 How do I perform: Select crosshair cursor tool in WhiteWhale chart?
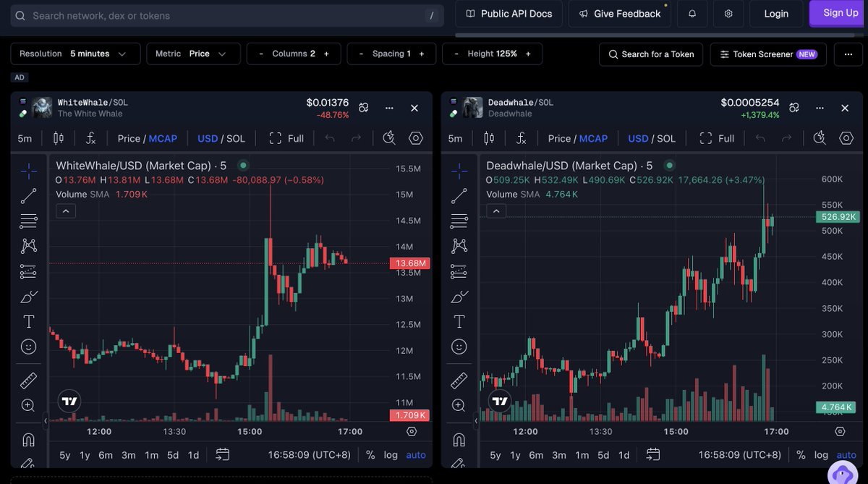[28, 171]
